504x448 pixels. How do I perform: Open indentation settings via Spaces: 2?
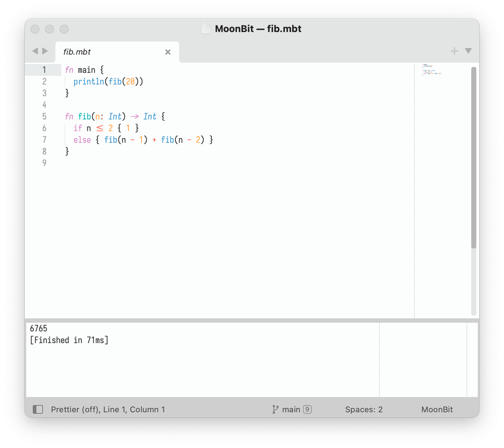point(363,409)
